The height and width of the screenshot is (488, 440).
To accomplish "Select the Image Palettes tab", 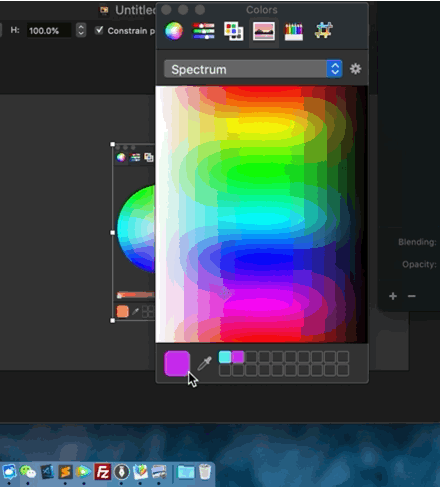I will (264, 31).
